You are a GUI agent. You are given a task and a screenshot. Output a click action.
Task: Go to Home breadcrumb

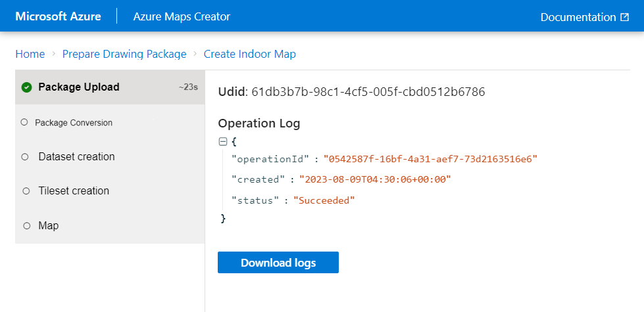30,54
